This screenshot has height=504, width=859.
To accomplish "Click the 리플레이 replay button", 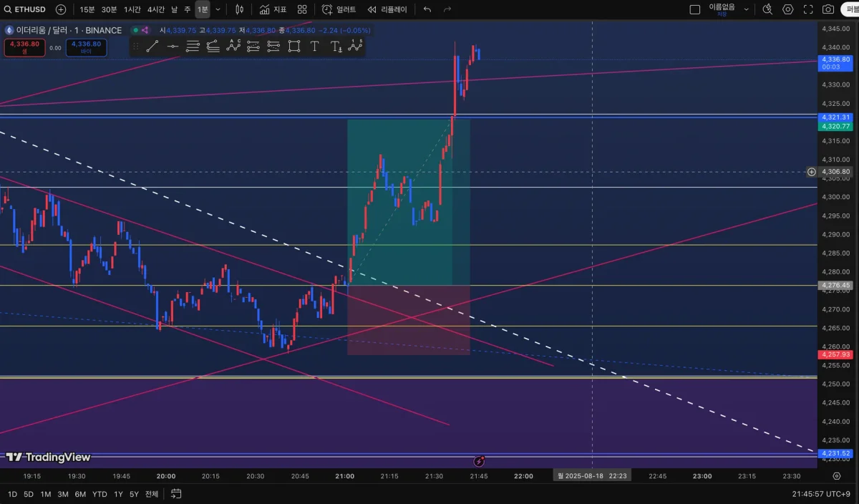I will 387,9.
